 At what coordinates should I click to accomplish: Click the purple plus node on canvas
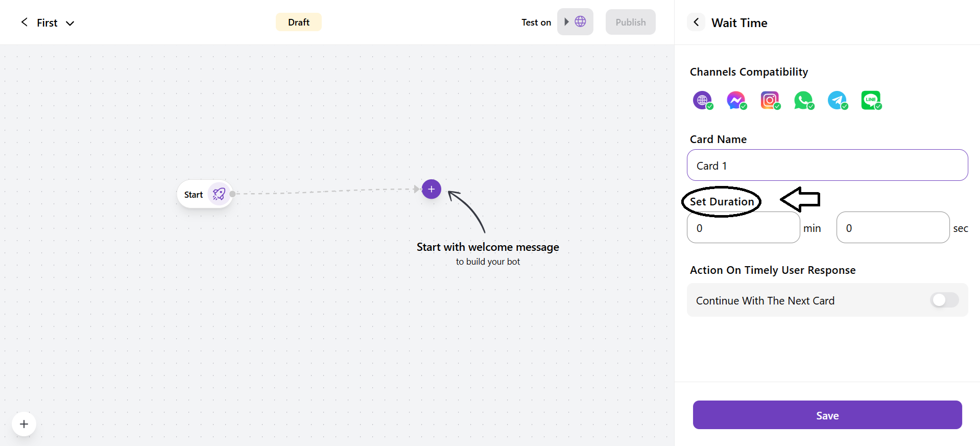(x=432, y=189)
